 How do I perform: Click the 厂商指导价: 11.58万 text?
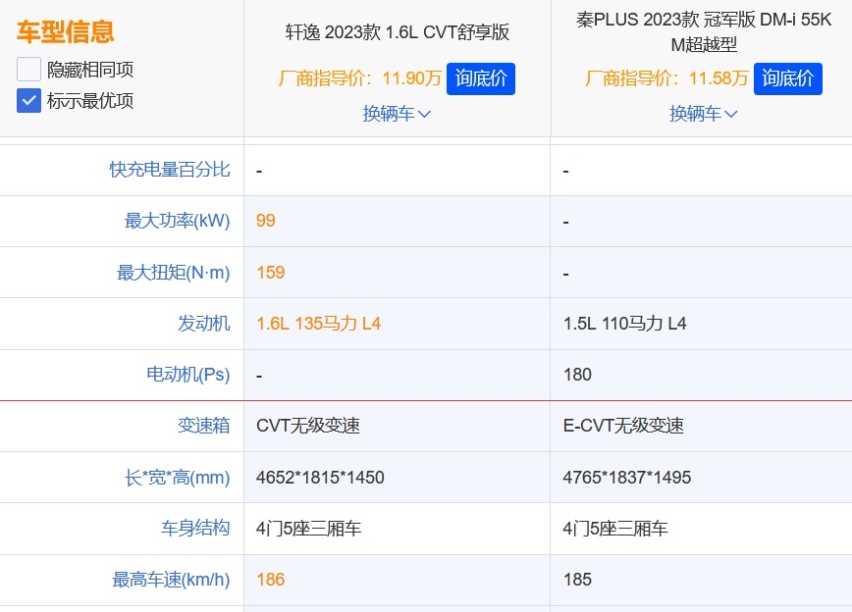pos(667,78)
